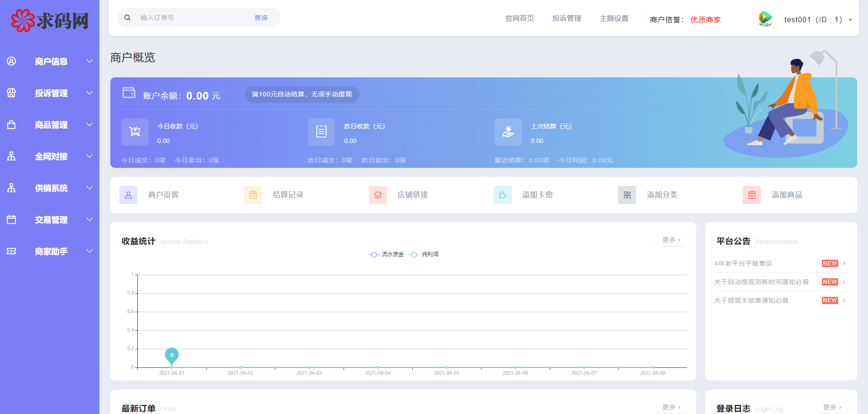Open the 结算记录 shortcut link

pos(288,195)
